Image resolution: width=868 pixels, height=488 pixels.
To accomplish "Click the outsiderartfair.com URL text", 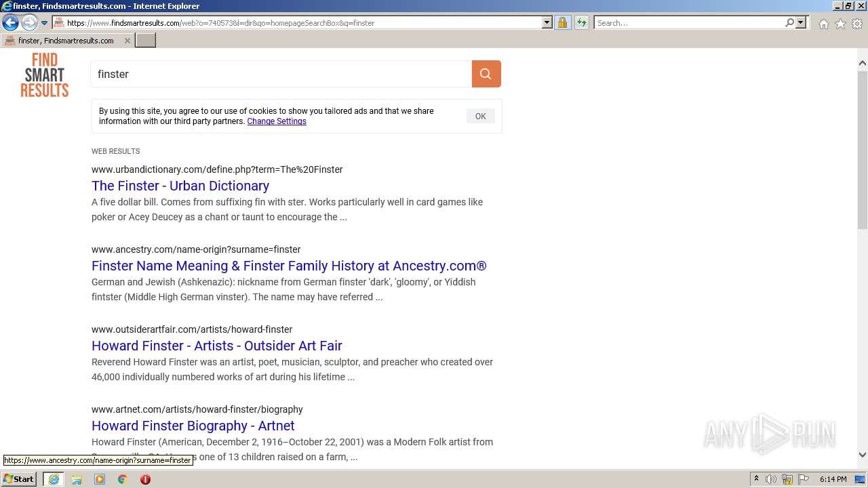I will (x=192, y=329).
